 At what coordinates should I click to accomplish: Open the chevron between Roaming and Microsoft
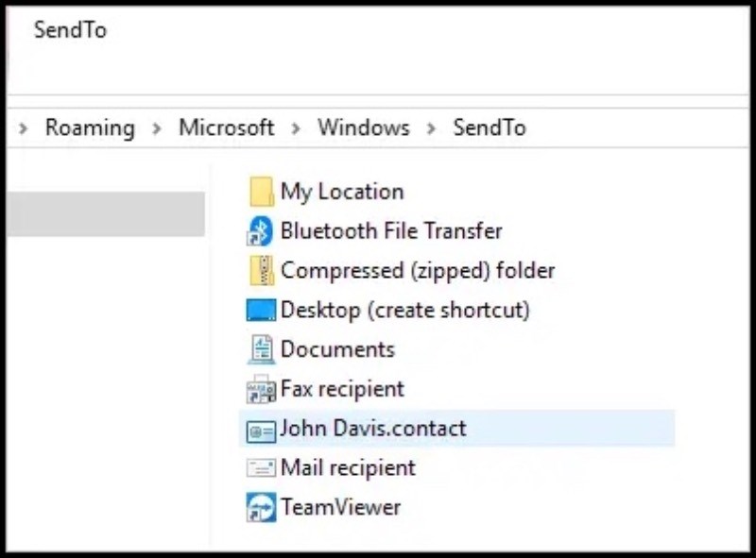click(x=156, y=128)
